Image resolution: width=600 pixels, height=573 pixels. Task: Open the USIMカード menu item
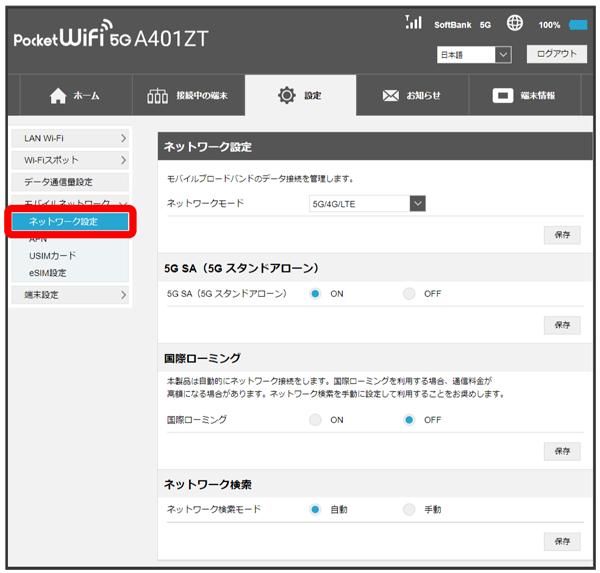[52, 256]
